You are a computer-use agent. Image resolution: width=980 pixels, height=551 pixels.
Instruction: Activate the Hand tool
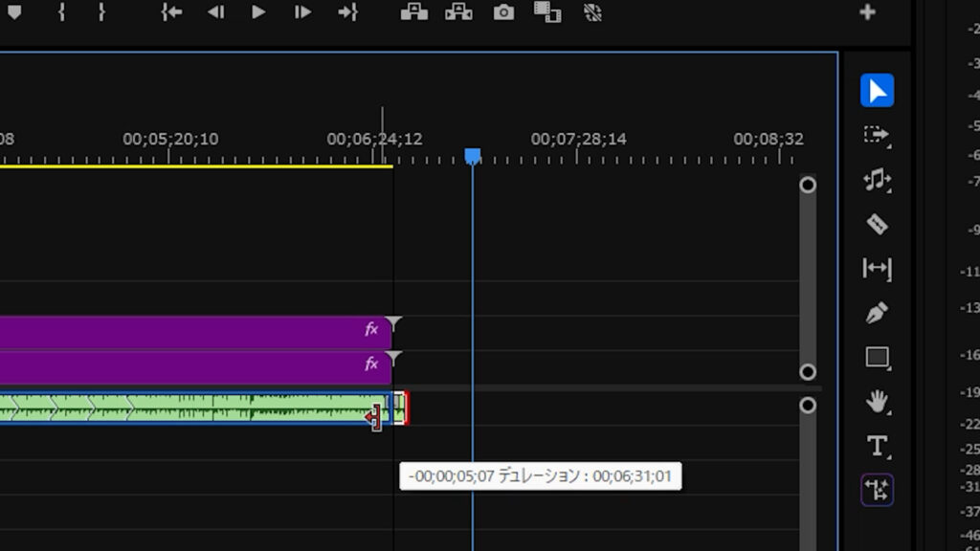pos(877,402)
